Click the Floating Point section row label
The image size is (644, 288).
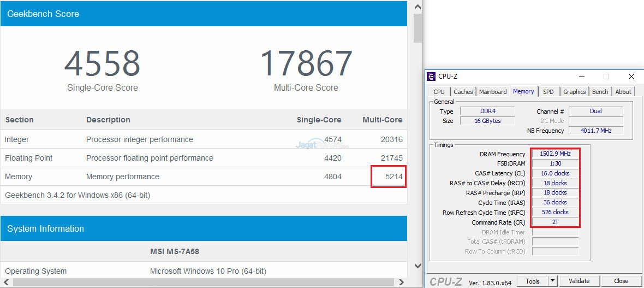29,158
